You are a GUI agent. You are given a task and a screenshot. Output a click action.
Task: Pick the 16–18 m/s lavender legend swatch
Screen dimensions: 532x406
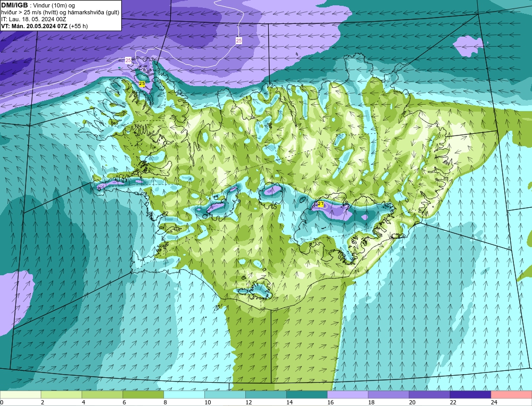click(x=348, y=394)
